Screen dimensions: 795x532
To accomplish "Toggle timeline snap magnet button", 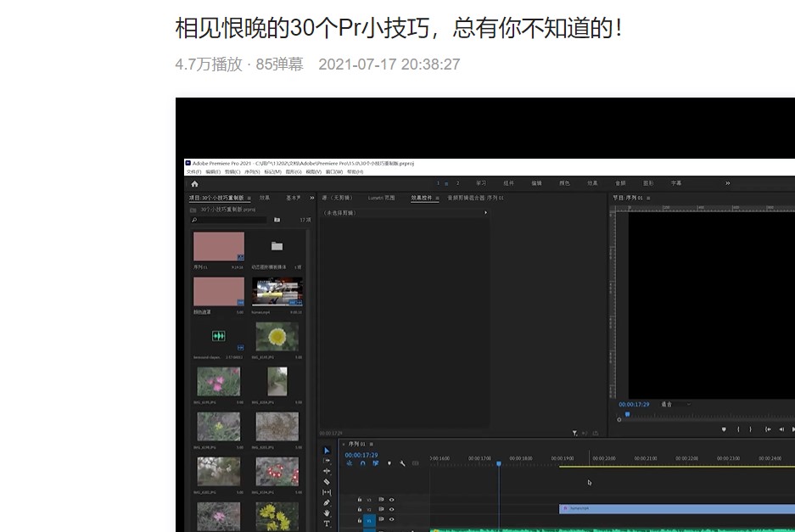I will (x=362, y=463).
